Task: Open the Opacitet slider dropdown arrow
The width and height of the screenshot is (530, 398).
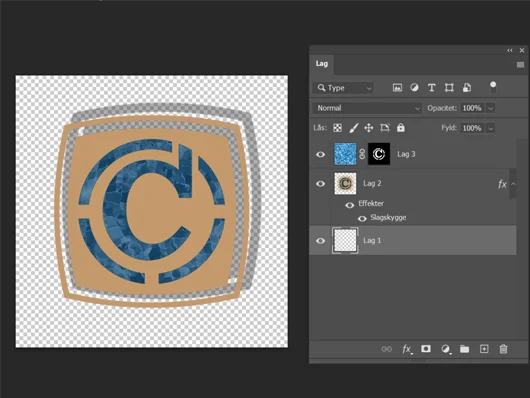Action: tap(490, 109)
